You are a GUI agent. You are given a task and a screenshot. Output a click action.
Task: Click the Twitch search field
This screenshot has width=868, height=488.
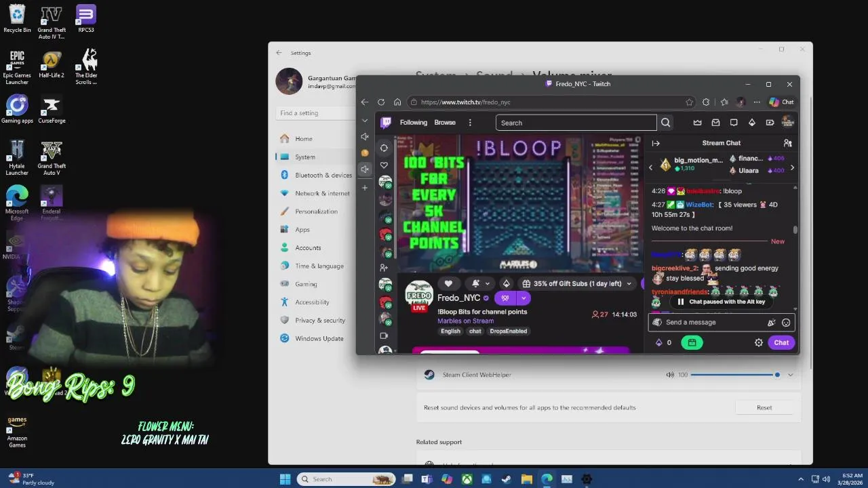pyautogui.click(x=576, y=123)
